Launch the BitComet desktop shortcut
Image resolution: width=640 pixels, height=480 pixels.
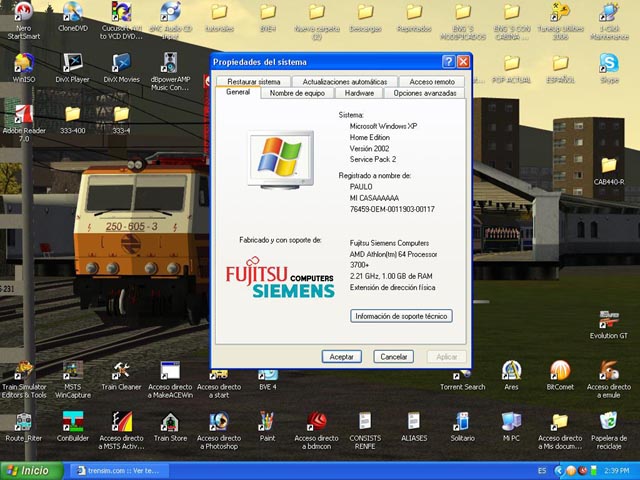pyautogui.click(x=560, y=370)
